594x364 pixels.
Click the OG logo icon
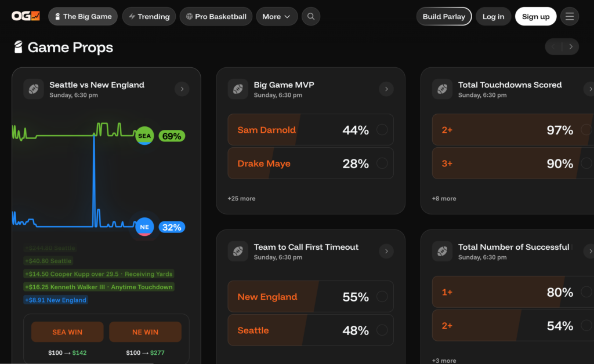point(26,16)
